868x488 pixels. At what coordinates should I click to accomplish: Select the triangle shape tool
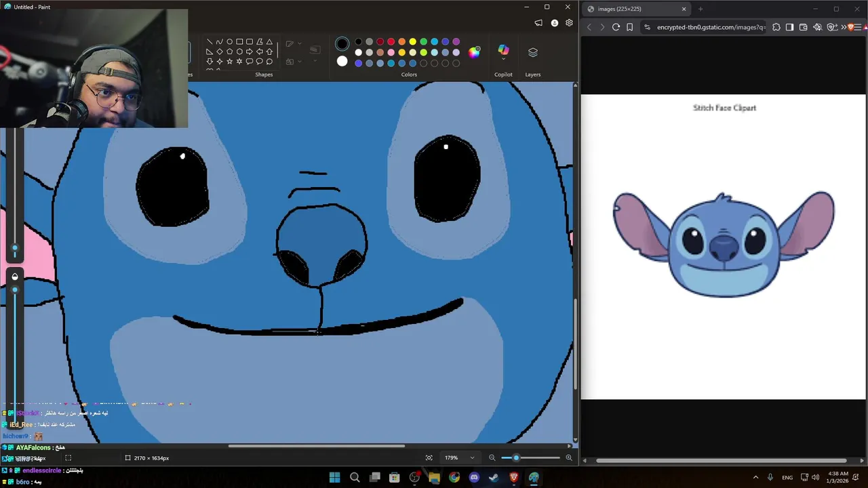point(269,41)
